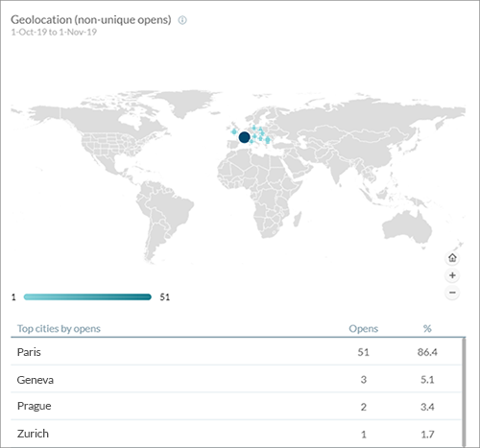
Task: Reset map view with home icon
Action: click(x=452, y=258)
